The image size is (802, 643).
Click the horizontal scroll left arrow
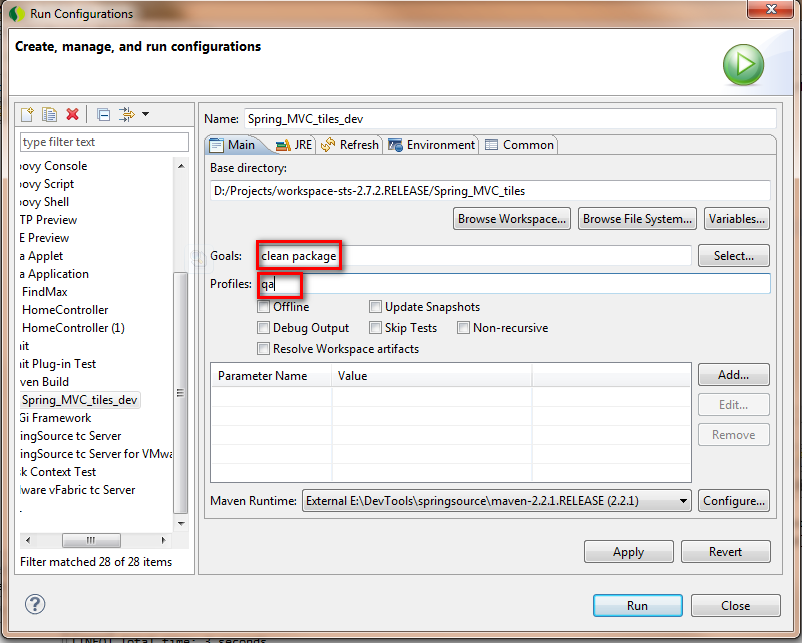28,540
